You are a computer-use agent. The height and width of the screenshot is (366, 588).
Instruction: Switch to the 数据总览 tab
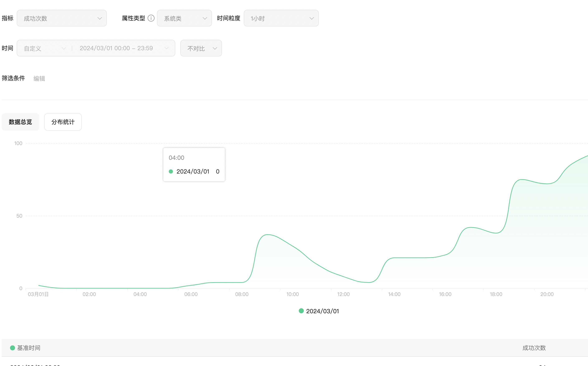pos(20,122)
